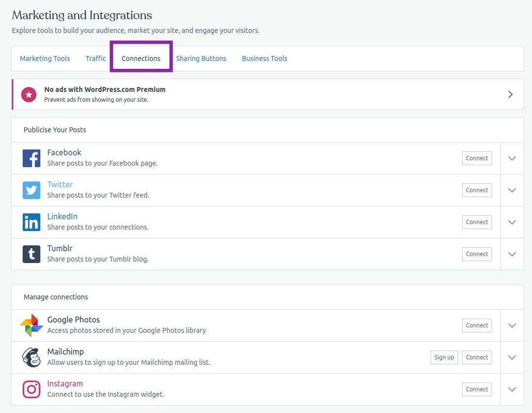Click the LinkedIn title link

[x=62, y=216]
